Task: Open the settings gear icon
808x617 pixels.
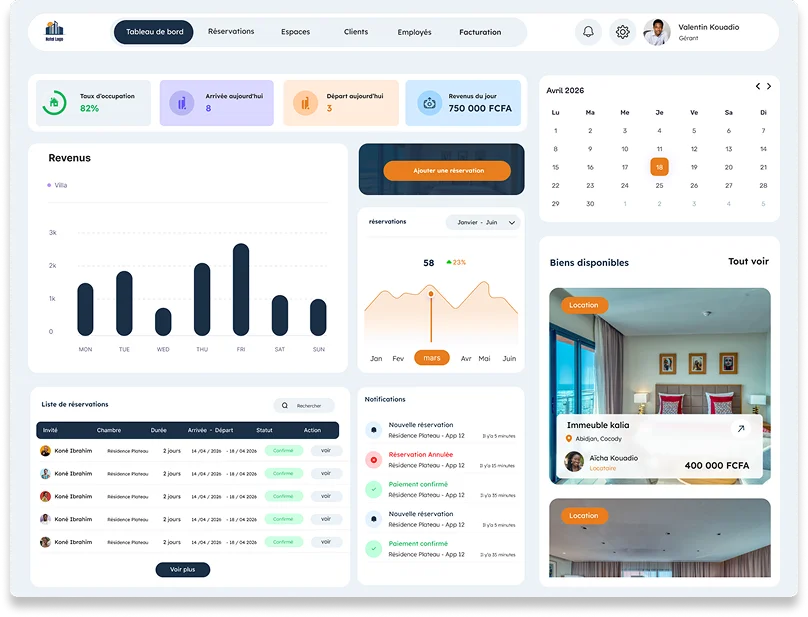Action: tap(622, 32)
